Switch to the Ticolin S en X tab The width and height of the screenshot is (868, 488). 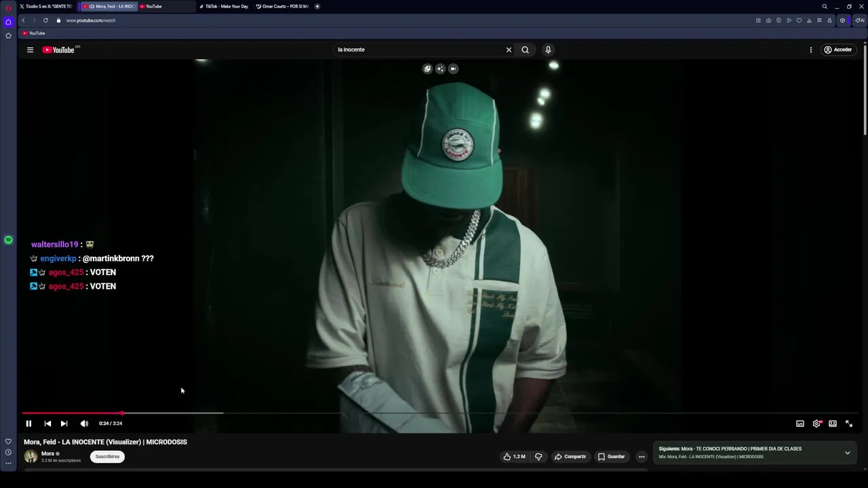[46, 6]
